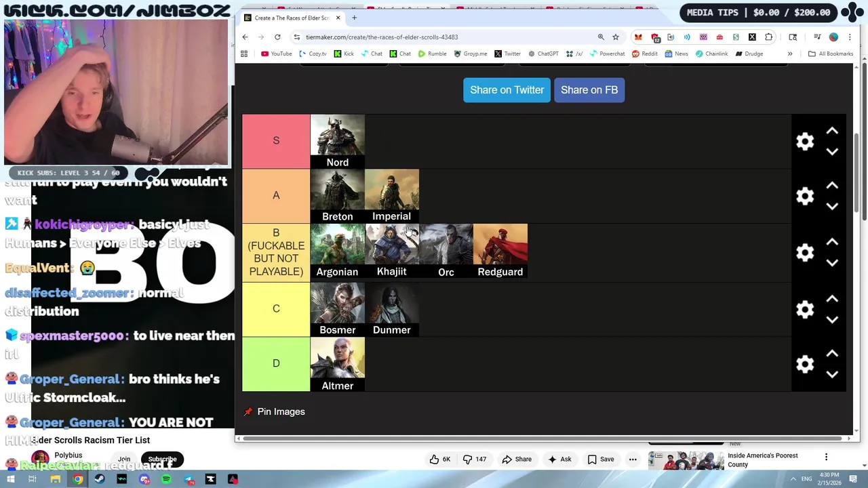Show hidden system tray icons
Image resolution: width=868 pixels, height=488 pixels.
[793, 479]
